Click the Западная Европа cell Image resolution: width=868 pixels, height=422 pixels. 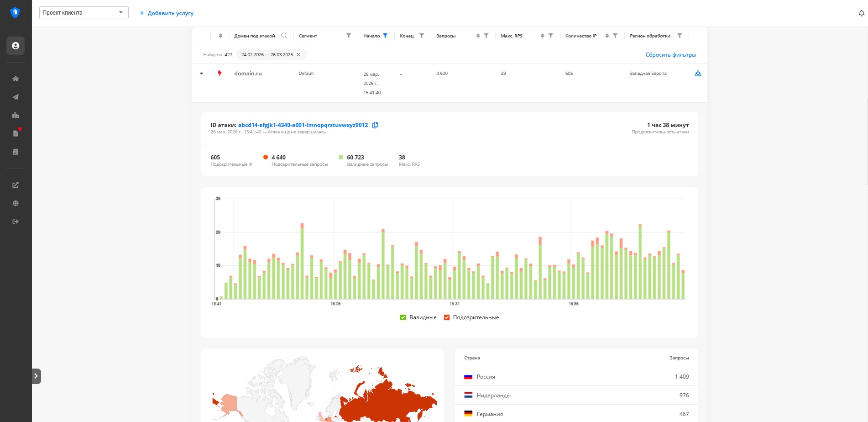click(648, 74)
